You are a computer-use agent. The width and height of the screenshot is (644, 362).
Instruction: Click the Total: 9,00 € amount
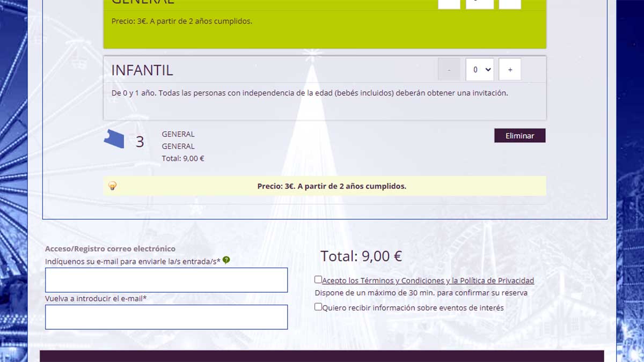coord(361,256)
